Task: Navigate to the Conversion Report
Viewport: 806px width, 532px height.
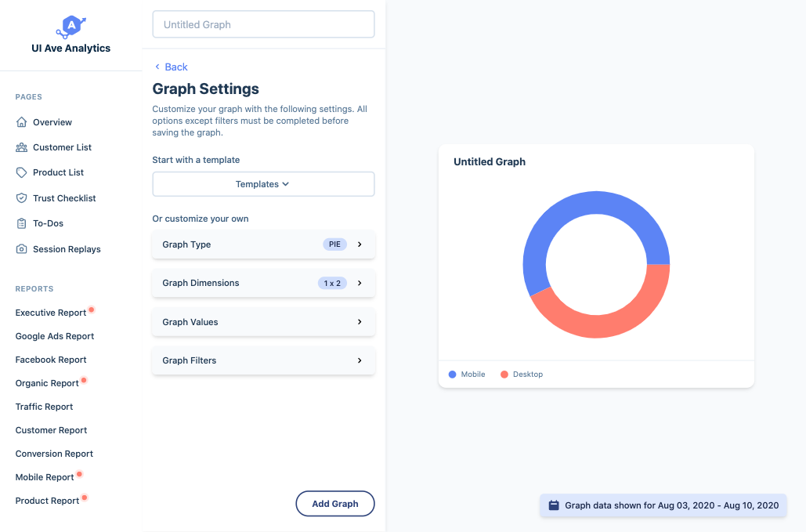Action: click(53, 454)
